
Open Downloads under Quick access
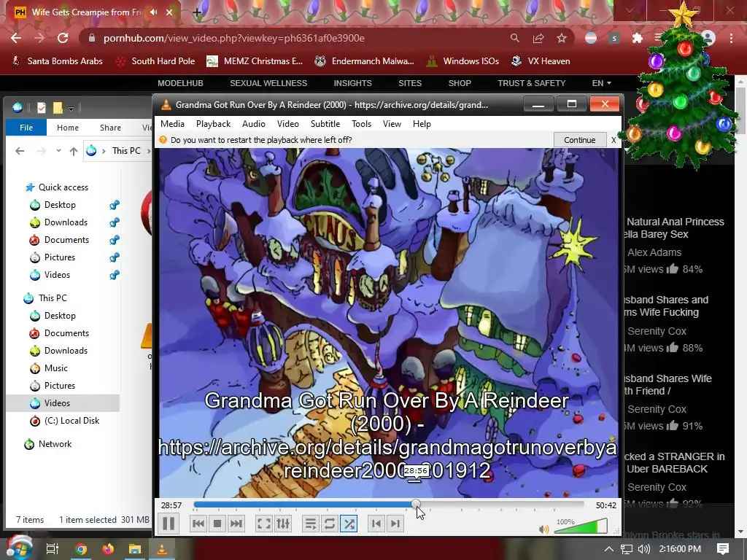66,222
